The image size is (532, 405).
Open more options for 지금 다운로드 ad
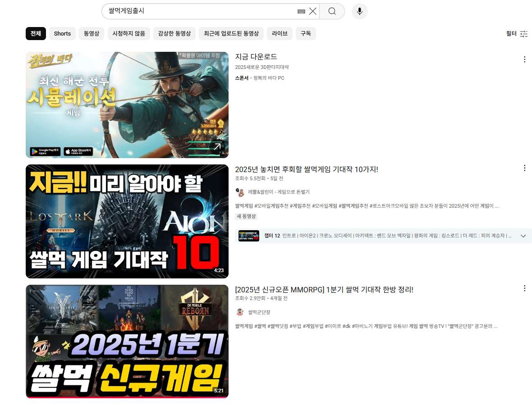tap(524, 59)
